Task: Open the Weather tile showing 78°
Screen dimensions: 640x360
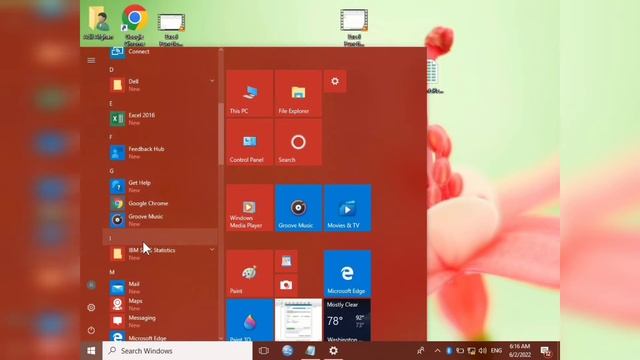Action: 348,320
